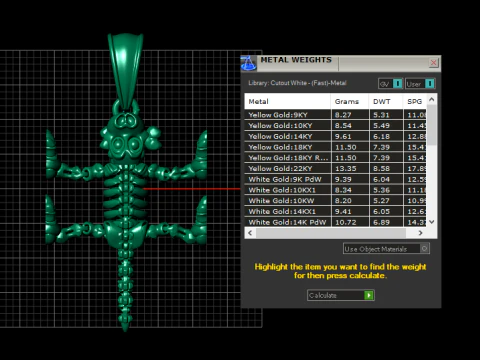
Task: Select the White Gold:10KW row
Action: click(x=335, y=201)
